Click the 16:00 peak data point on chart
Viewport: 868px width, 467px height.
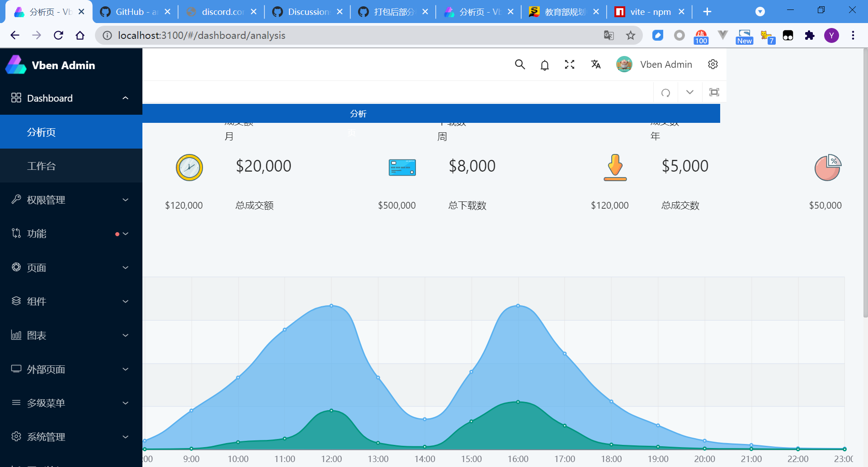tap(518, 306)
